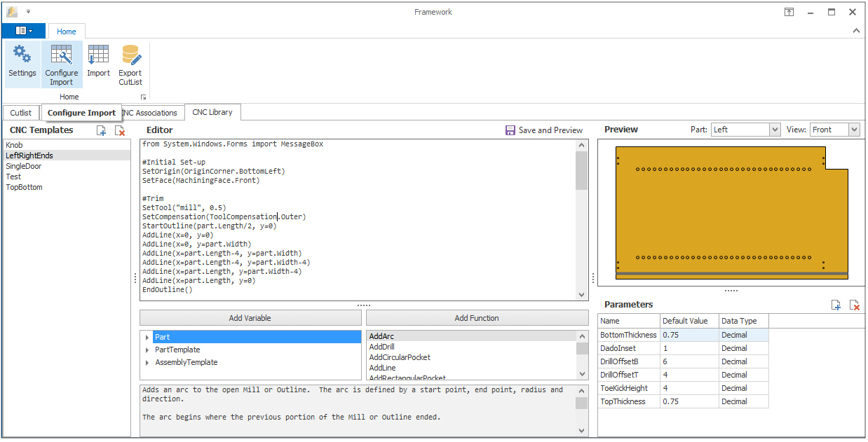This screenshot has height=442, width=868.
Task: Click the Add Function button
Action: (x=477, y=318)
